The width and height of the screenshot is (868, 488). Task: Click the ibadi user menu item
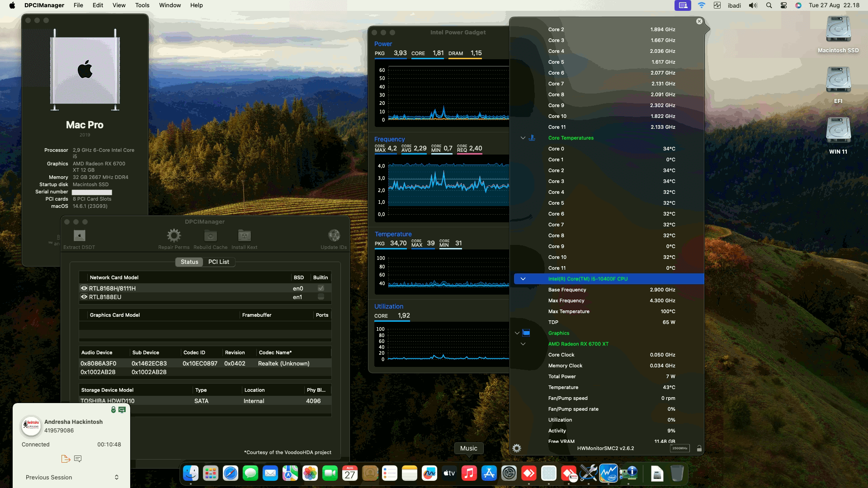click(x=734, y=5)
